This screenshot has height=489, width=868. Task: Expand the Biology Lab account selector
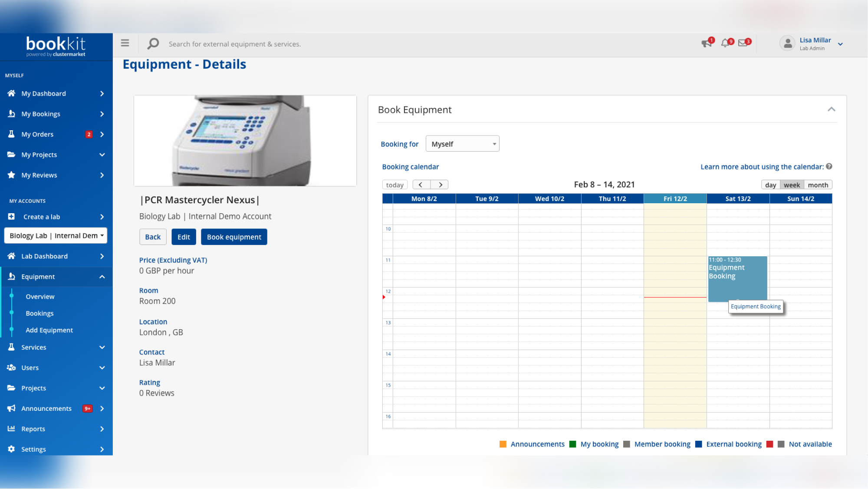click(55, 235)
